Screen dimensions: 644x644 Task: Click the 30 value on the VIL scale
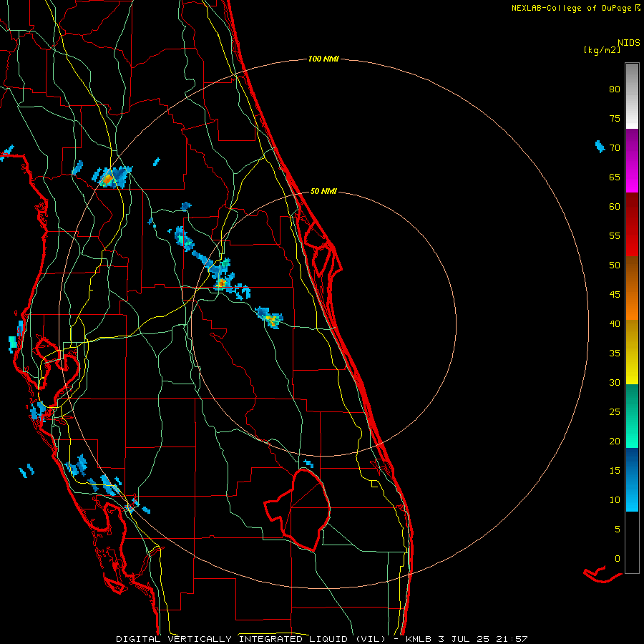(615, 382)
